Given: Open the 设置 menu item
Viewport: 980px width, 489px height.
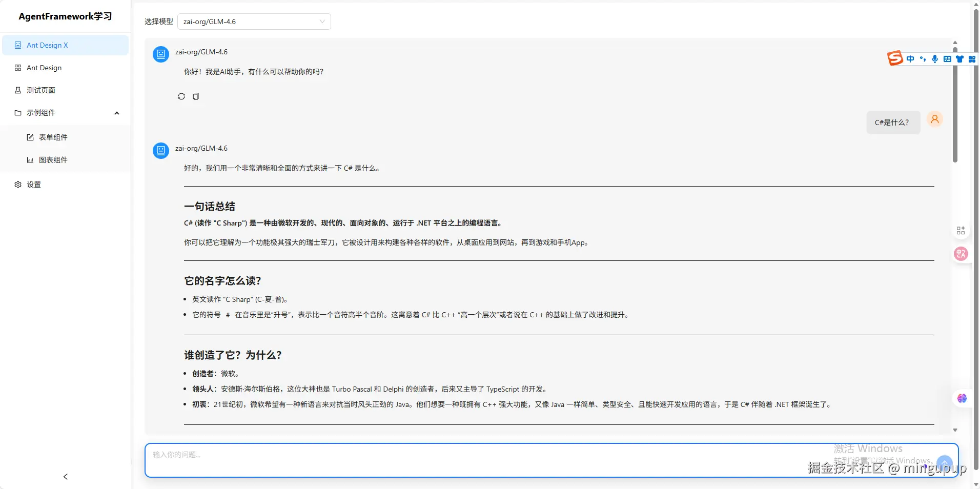Looking at the screenshot, I should [66, 185].
